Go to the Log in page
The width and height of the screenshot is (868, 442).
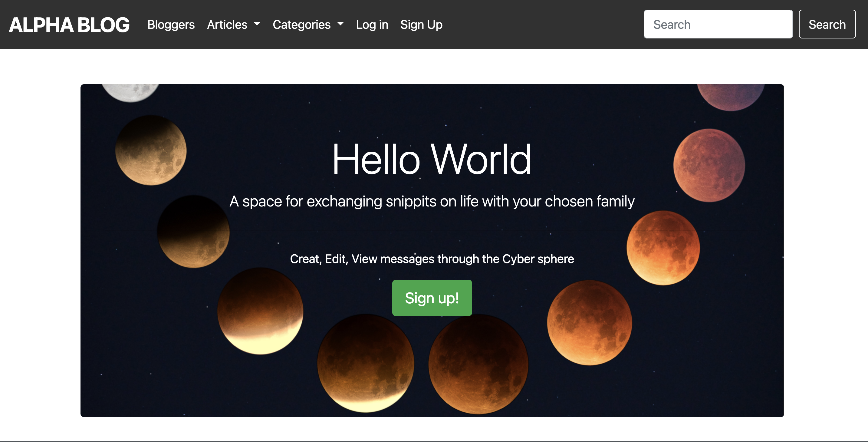(x=372, y=25)
